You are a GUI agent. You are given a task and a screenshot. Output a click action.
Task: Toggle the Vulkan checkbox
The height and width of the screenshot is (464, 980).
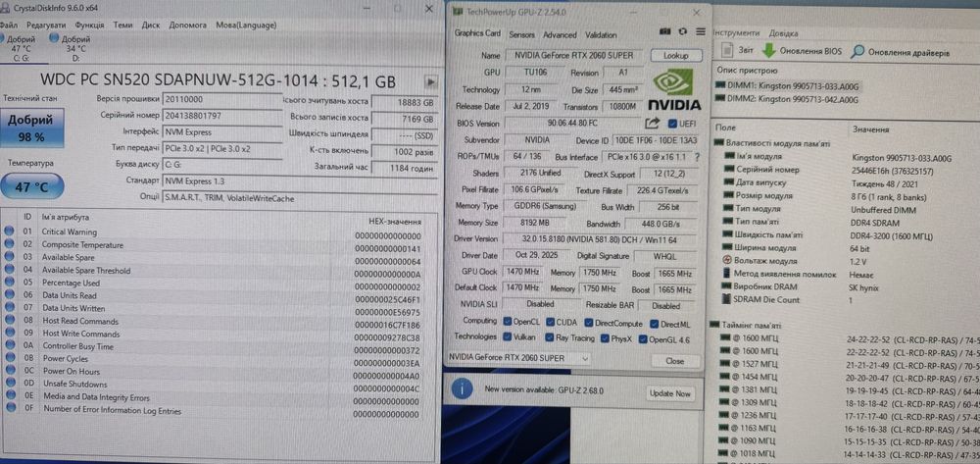pyautogui.click(x=508, y=337)
